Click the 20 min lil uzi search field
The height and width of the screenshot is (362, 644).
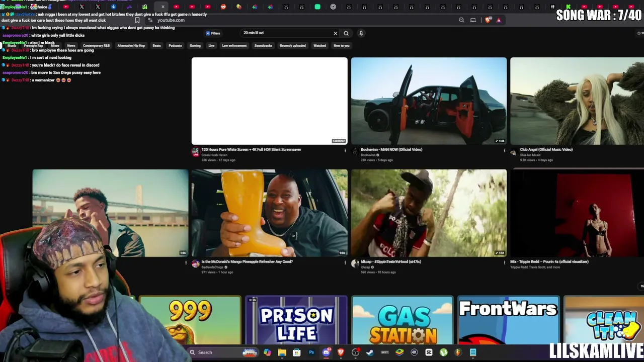(286, 33)
